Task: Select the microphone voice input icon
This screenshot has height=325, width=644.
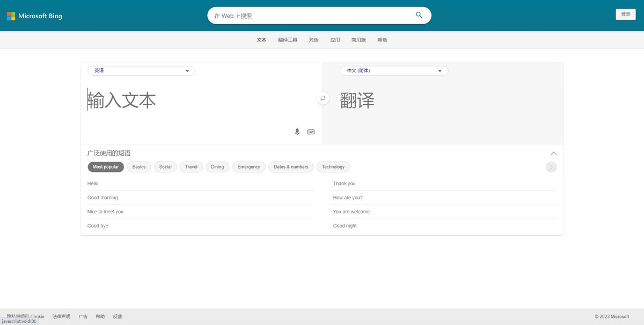Action: point(297,132)
